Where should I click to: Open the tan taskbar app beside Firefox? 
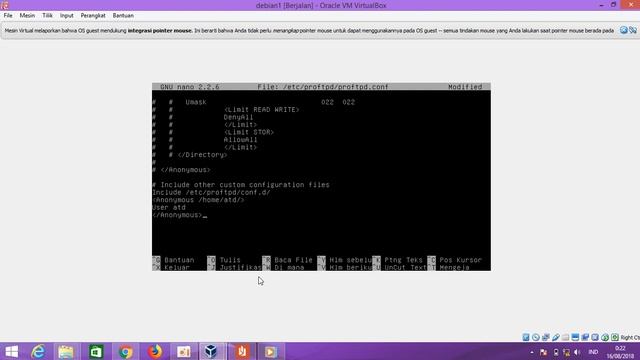pyautogui.click(x=184, y=351)
